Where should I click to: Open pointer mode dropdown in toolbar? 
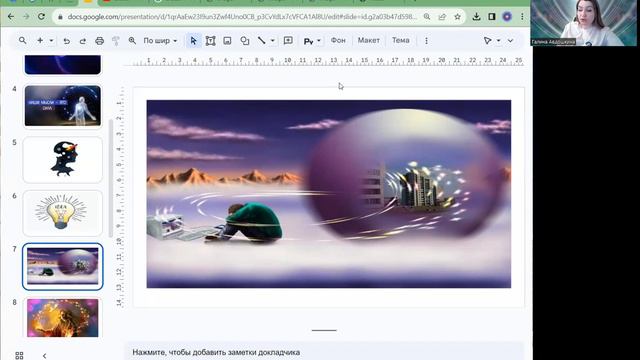pos(491,40)
